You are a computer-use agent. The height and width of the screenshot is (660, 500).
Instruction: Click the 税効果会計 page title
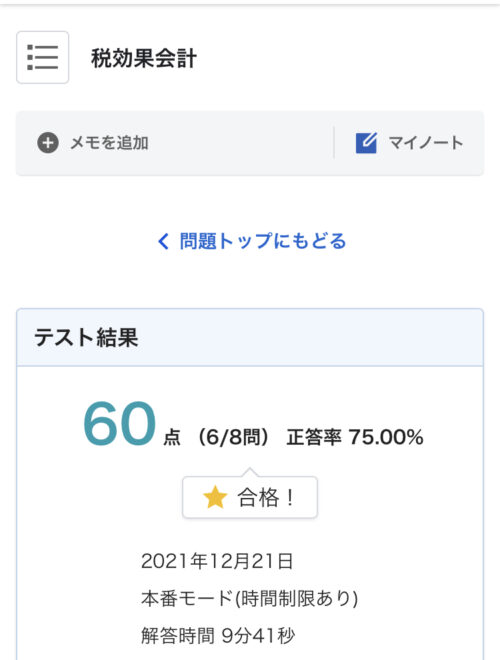144,58
